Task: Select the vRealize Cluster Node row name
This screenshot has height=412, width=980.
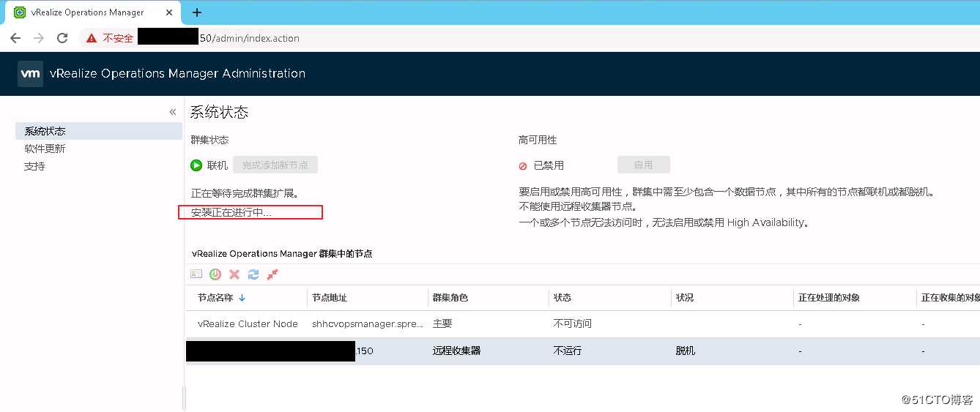Action: (248, 323)
